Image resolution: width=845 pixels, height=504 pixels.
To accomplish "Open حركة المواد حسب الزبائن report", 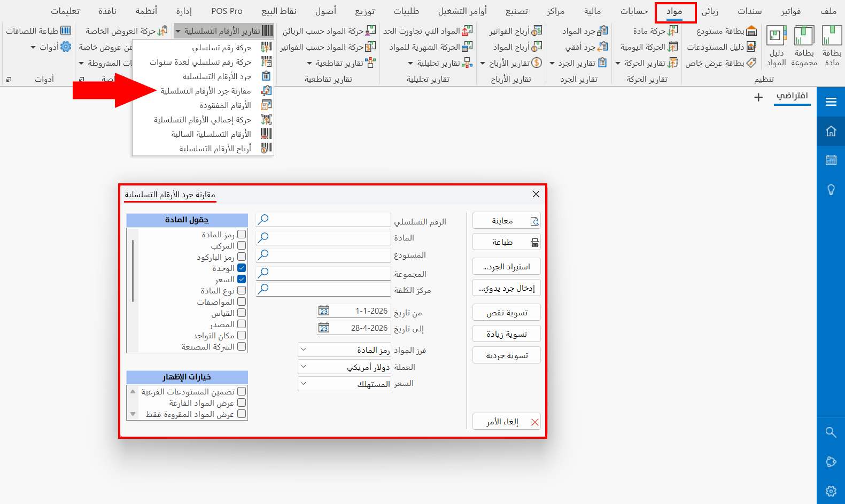I will click(x=329, y=31).
